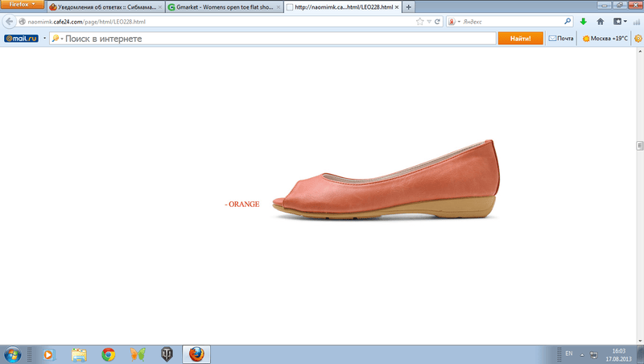
Task: Bookmark this page with the star icon
Action: (x=419, y=22)
